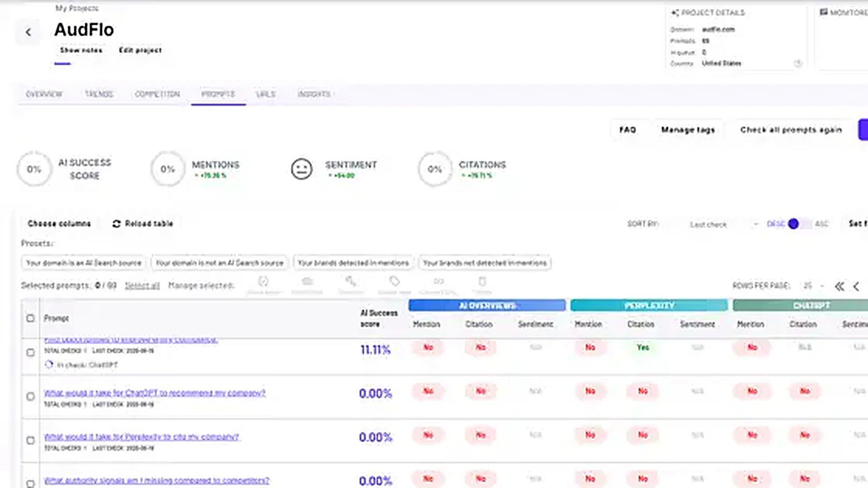Apply preset 'Your brands not detected in mentions'
The height and width of the screenshot is (488, 868).
[485, 263]
